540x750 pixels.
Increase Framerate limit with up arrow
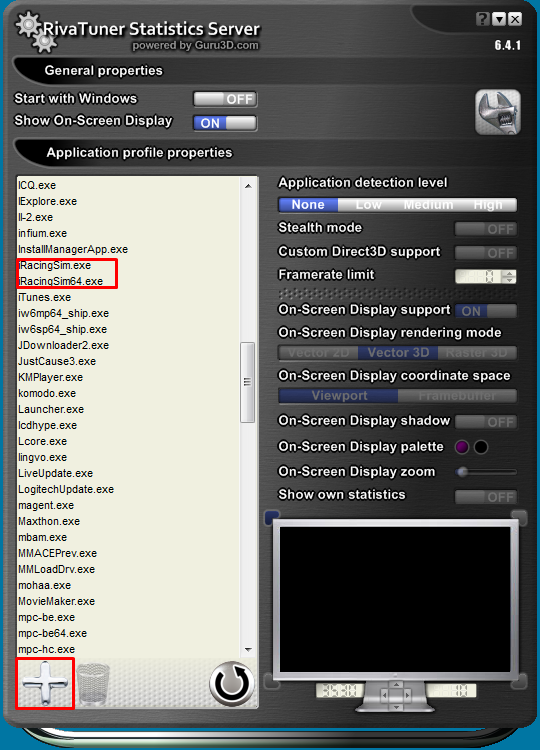tap(509, 273)
